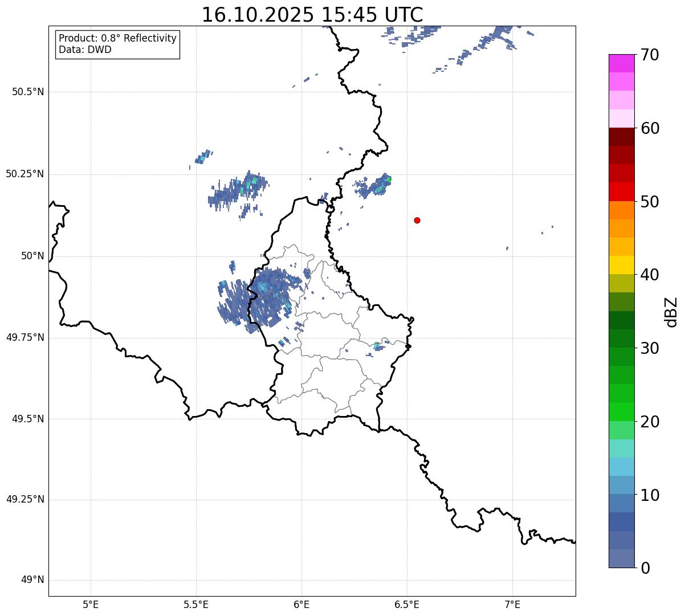Click the "6°E" longitude label
Image resolution: width=685 pixels, height=616 pixels.
tap(301, 605)
